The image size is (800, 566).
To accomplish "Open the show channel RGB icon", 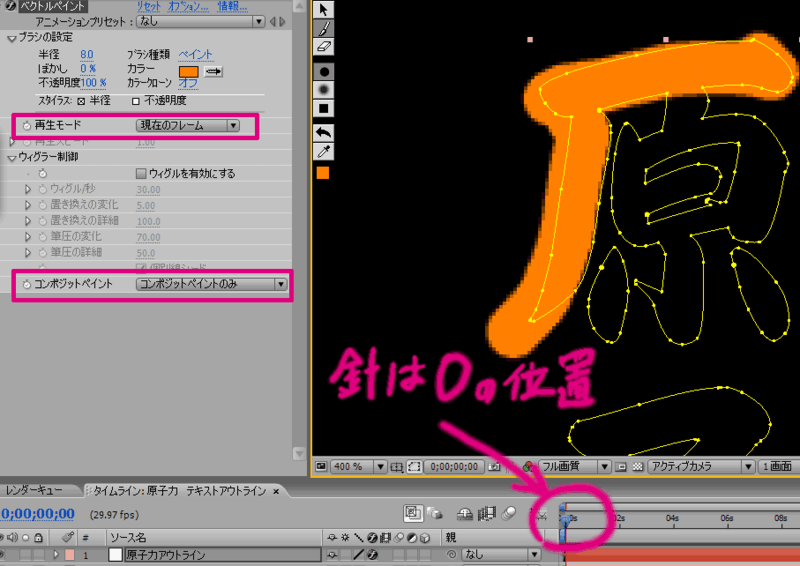I will 528,466.
